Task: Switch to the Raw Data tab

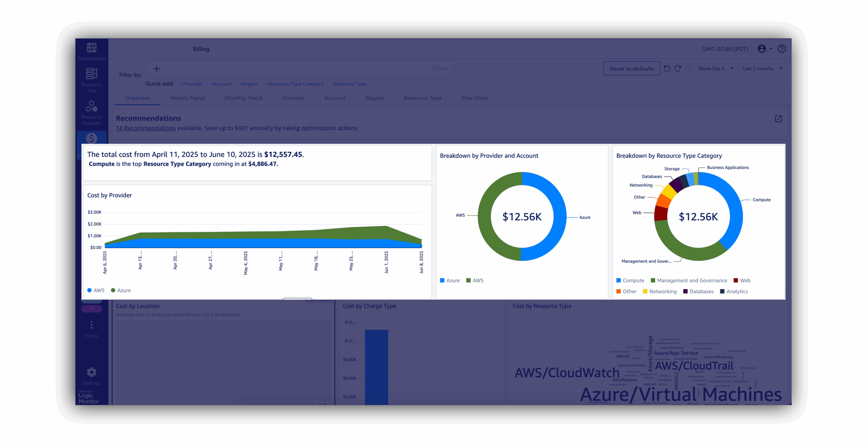Action: 474,98
